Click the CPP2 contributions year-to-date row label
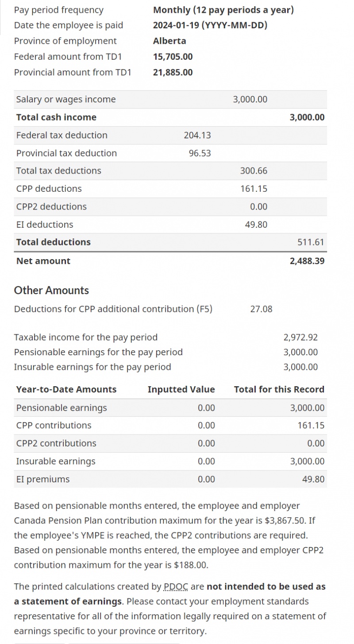Screen dimensions: 354x644 click(x=56, y=443)
